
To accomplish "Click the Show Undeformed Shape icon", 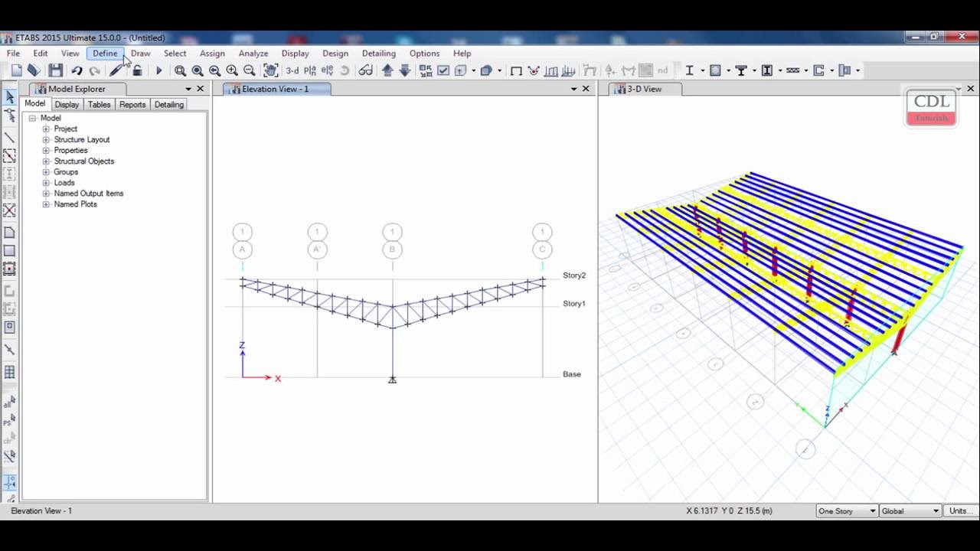I will coord(516,70).
